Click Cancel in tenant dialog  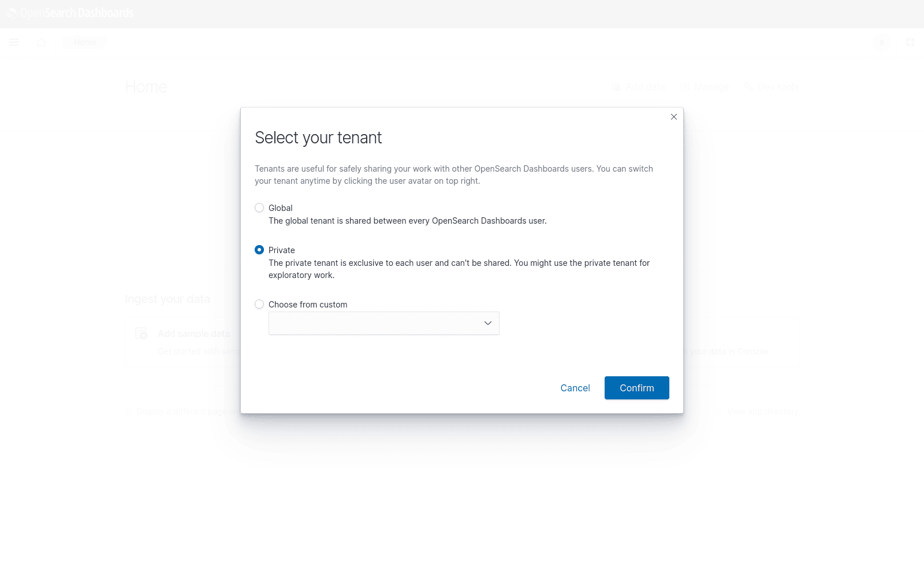click(575, 388)
